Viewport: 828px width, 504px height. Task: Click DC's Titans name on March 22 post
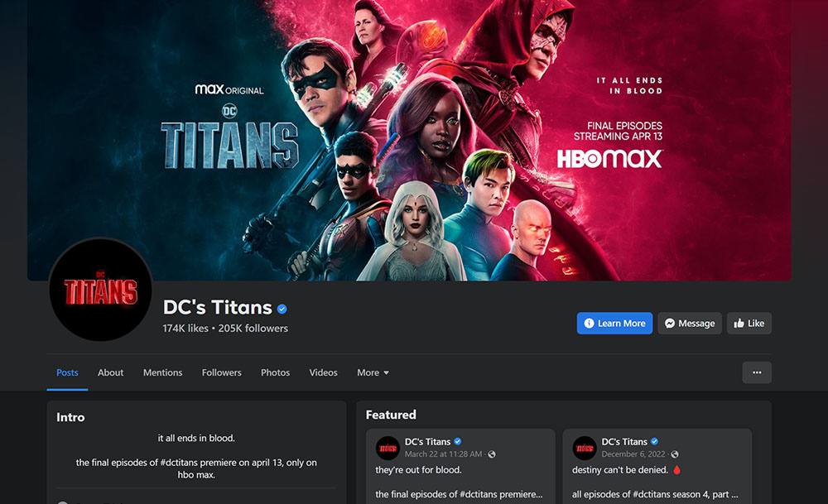click(427, 442)
